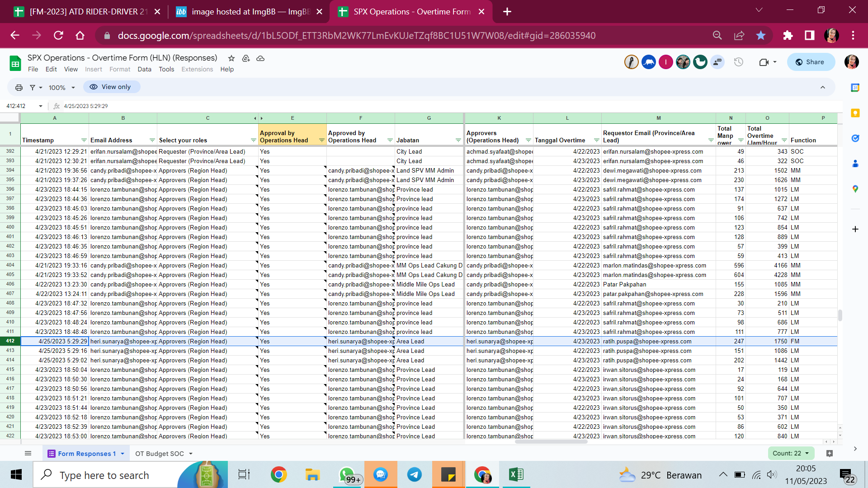Open Google Maps side panel icon
This screenshot has height=488, width=868.
pyautogui.click(x=855, y=189)
